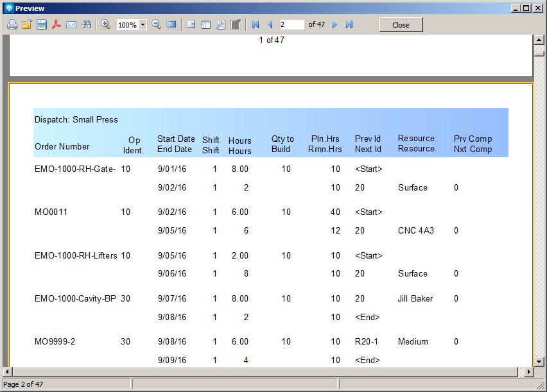This screenshot has width=547, height=392.
Task: Go to first page
Action: 256,24
